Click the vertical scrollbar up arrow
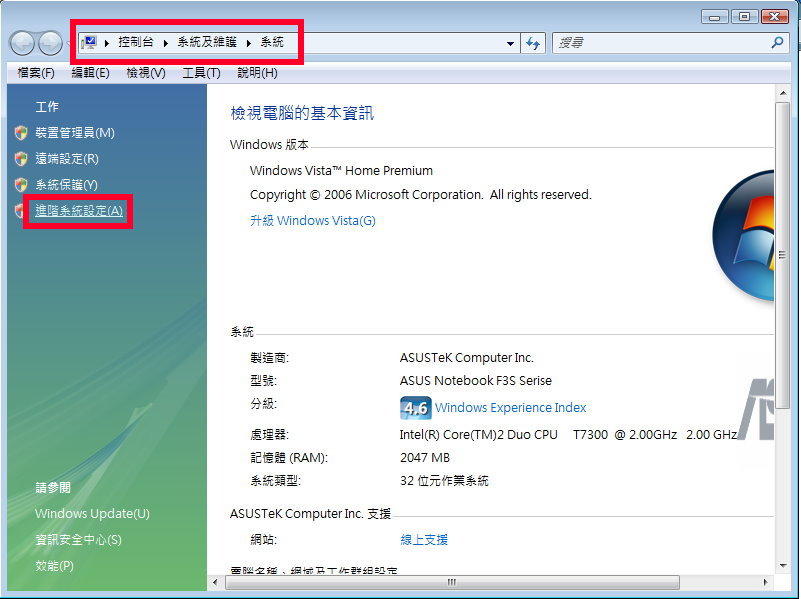 782,93
